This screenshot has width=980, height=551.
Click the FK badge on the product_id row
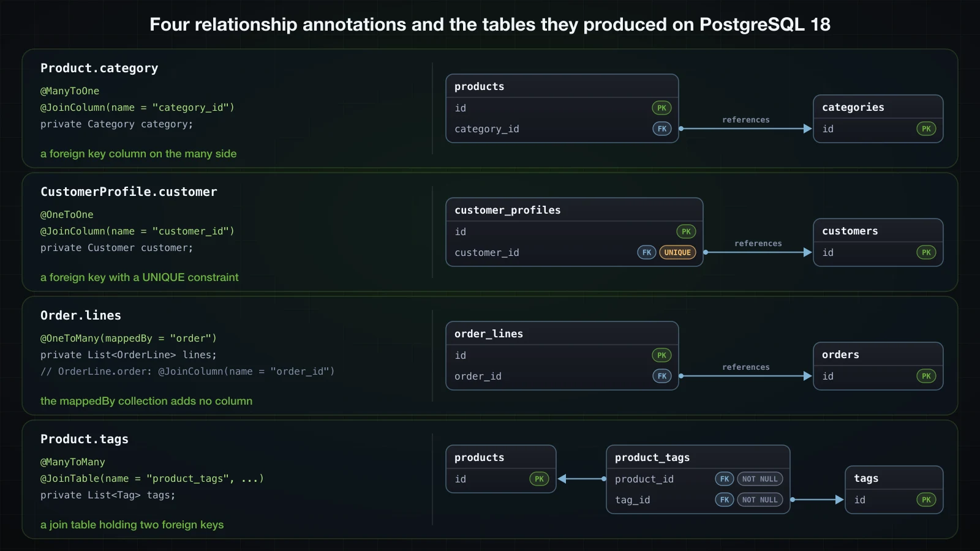click(x=725, y=479)
